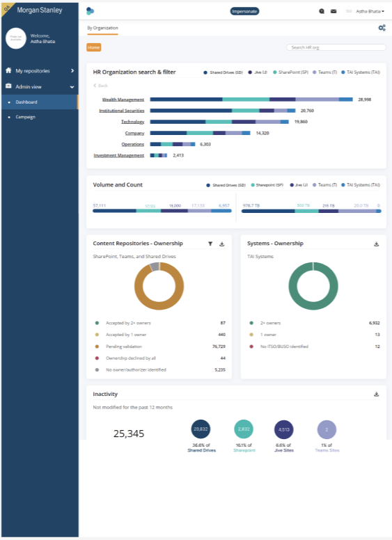This screenshot has height=540, width=392.
Task: Click the Sharepoint inactivity label link
Action: [x=244, y=450]
